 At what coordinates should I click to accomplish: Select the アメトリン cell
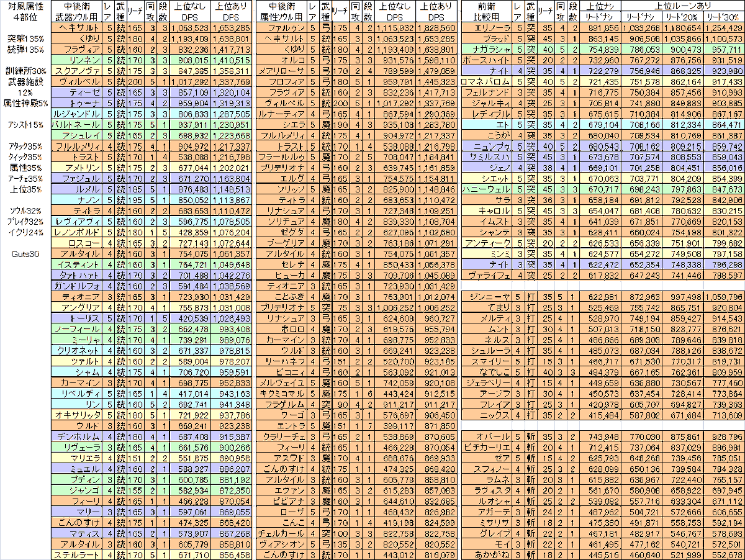(x=76, y=166)
